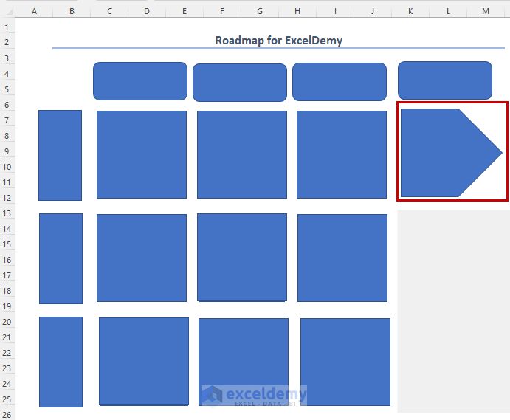
Task: Select column D header
Action: click(x=147, y=11)
